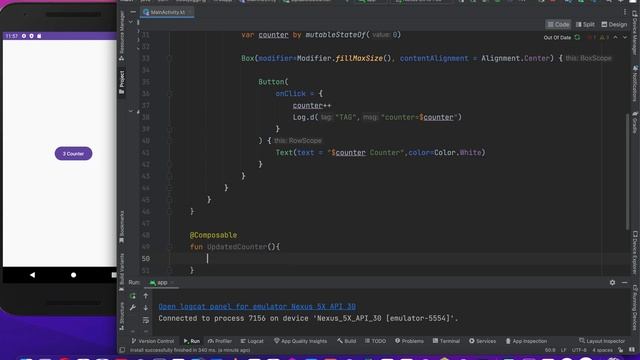The image size is (640, 360).
Task: Click 'Alignment.Center' in the Box line
Action: pos(515,58)
